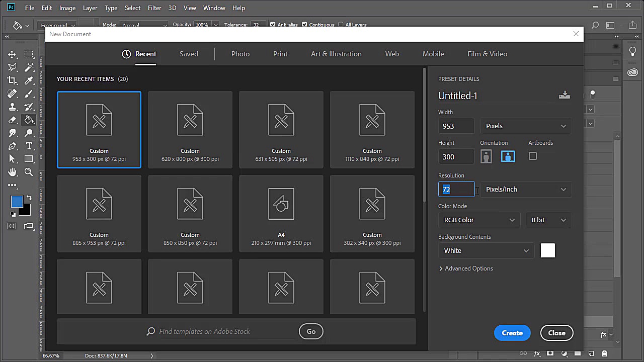Toggle the All Layers checkbox
Image resolution: width=644 pixels, height=362 pixels.
click(x=341, y=25)
